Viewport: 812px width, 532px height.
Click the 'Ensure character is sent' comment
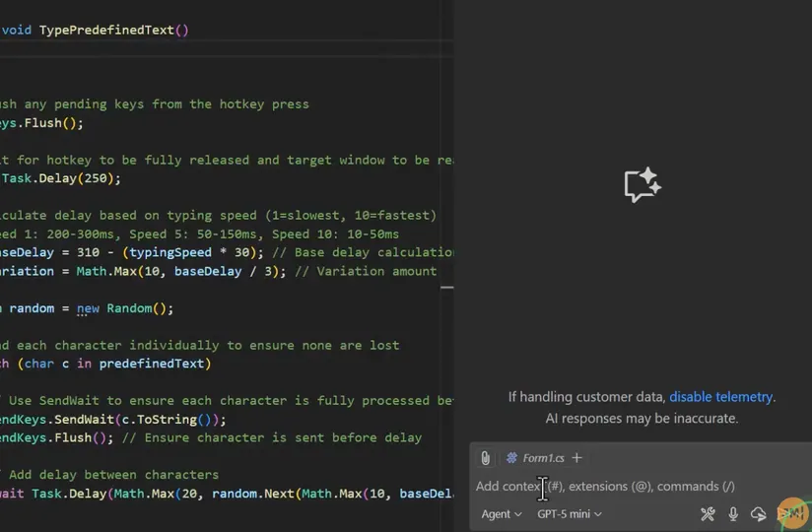click(272, 437)
